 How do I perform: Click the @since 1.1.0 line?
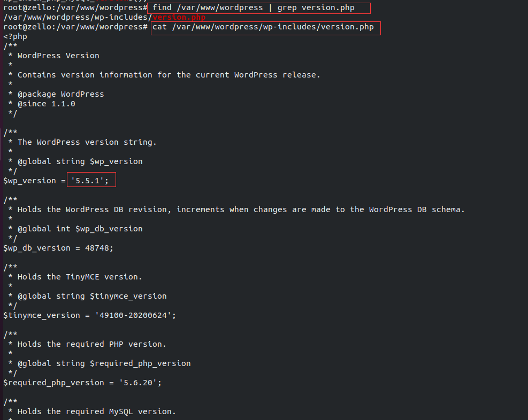(x=47, y=104)
